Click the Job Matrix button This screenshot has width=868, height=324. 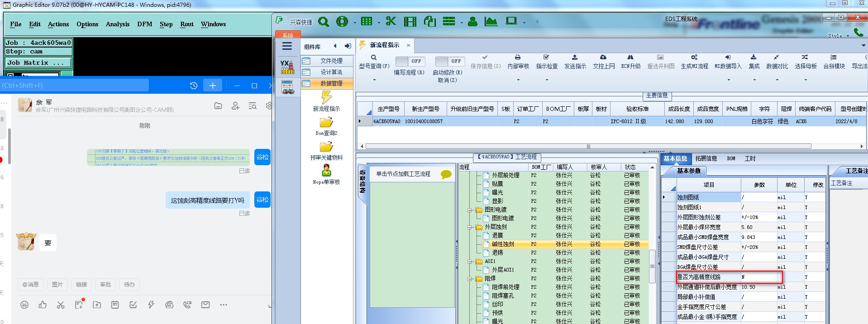click(x=38, y=63)
